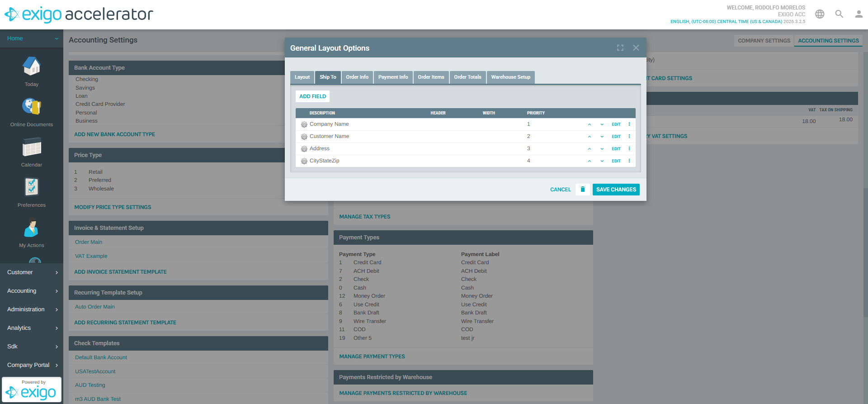868x404 pixels.
Task: Open the user profile icon
Action: tap(859, 14)
